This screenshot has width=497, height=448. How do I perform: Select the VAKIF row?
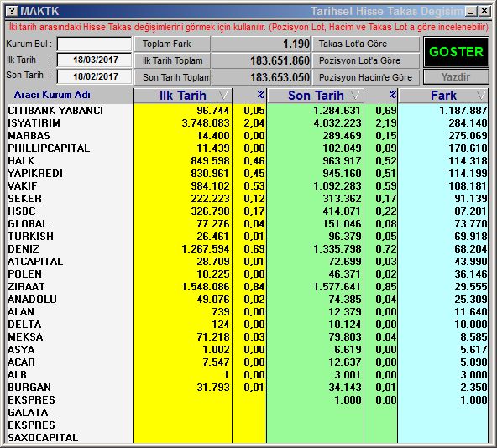pyautogui.click(x=248, y=185)
